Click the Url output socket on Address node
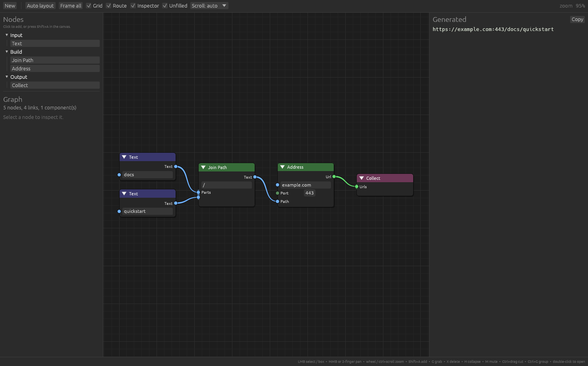The image size is (588, 366). pos(334,177)
